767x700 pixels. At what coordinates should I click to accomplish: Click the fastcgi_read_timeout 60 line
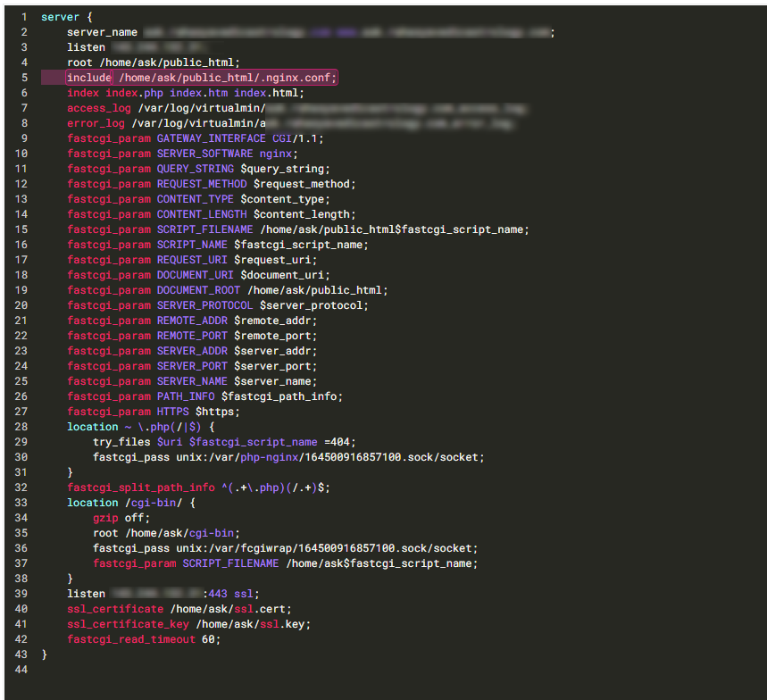[x=143, y=639]
